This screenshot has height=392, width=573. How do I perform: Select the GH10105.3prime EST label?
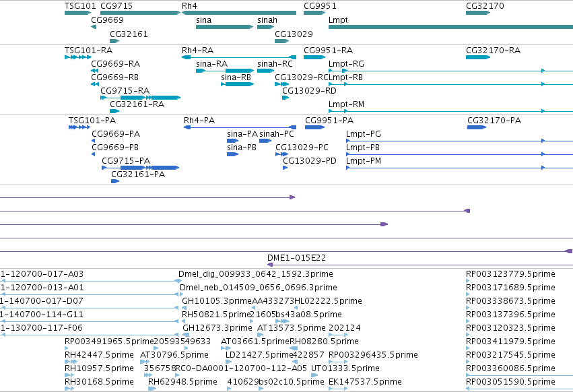[217, 301]
